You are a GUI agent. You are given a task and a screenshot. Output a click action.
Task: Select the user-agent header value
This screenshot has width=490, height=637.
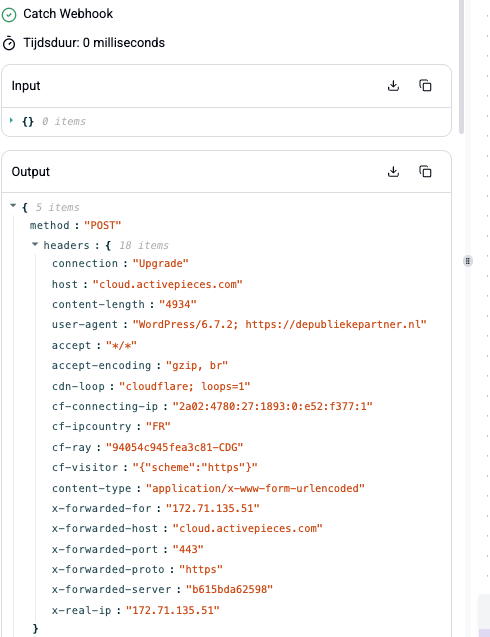[280, 325]
